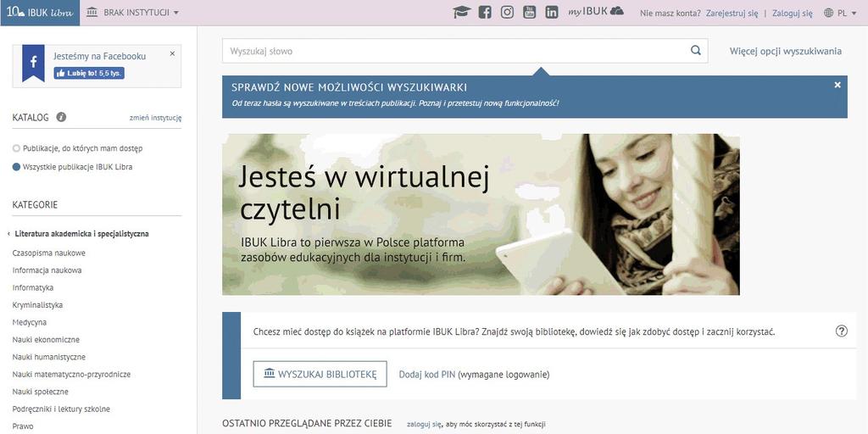Click the WYSZUKAJ BIBLIOTEKĘ button
The height and width of the screenshot is (434, 868).
coord(320,374)
